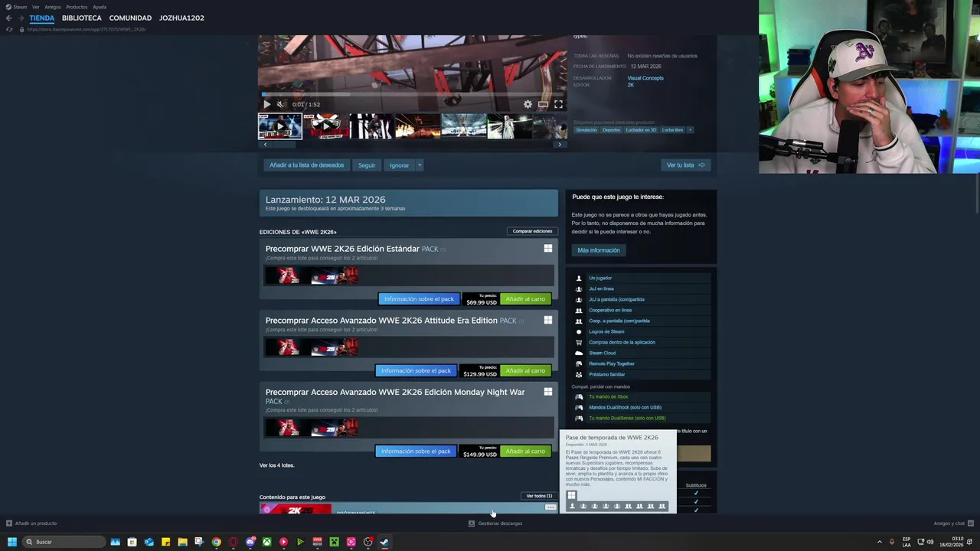Image resolution: width=980 pixels, height=551 pixels.
Task: Click Remote Play Together icon
Action: [x=579, y=364]
